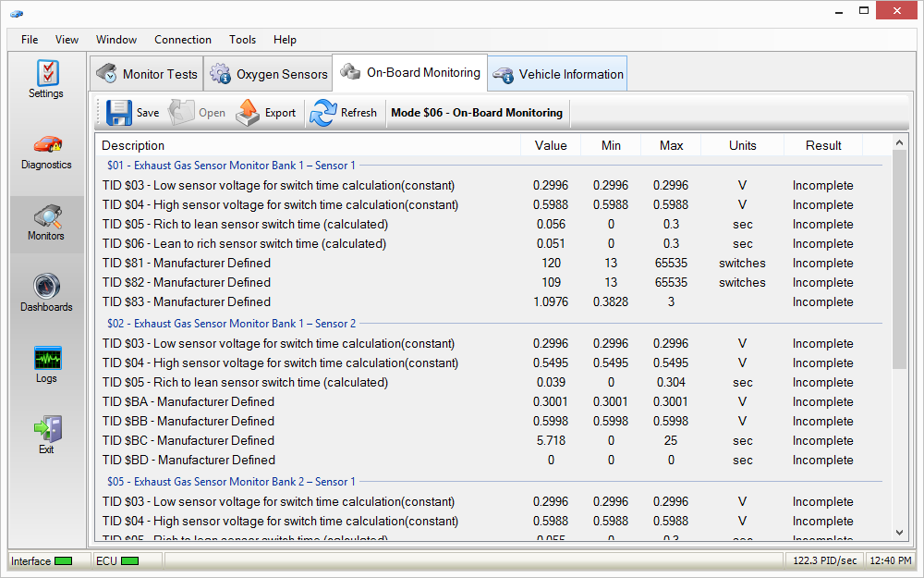Switch to the Oxygen Sensors tab
Viewport: 924px width, 578px height.
pos(268,74)
